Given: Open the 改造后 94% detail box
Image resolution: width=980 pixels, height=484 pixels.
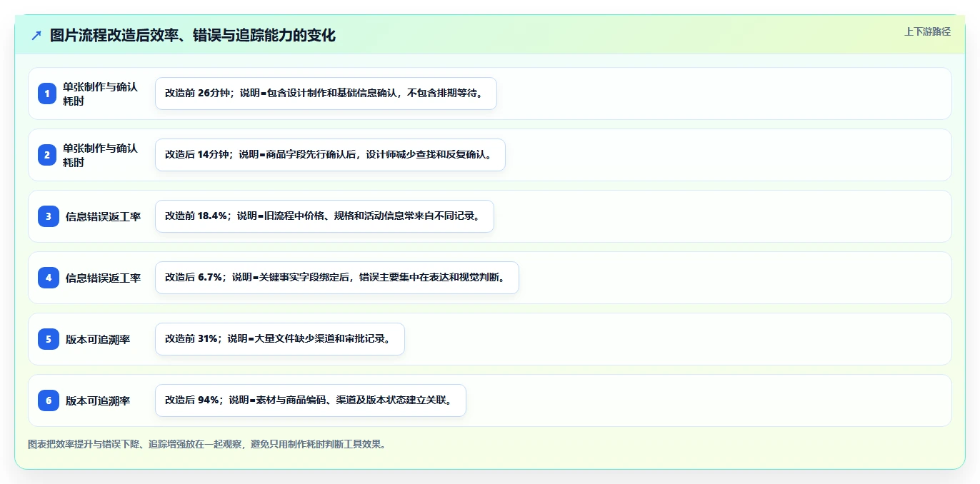Looking at the screenshot, I should click(x=311, y=400).
